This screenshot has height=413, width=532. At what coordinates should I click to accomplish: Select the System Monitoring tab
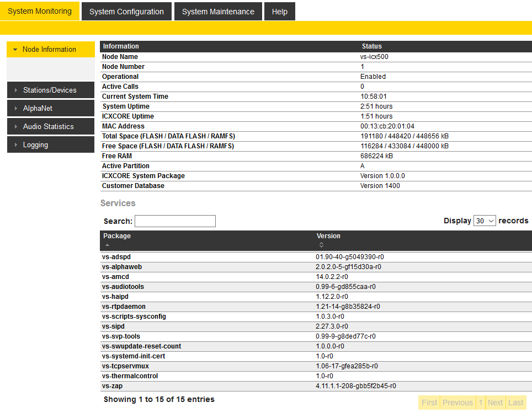point(40,11)
